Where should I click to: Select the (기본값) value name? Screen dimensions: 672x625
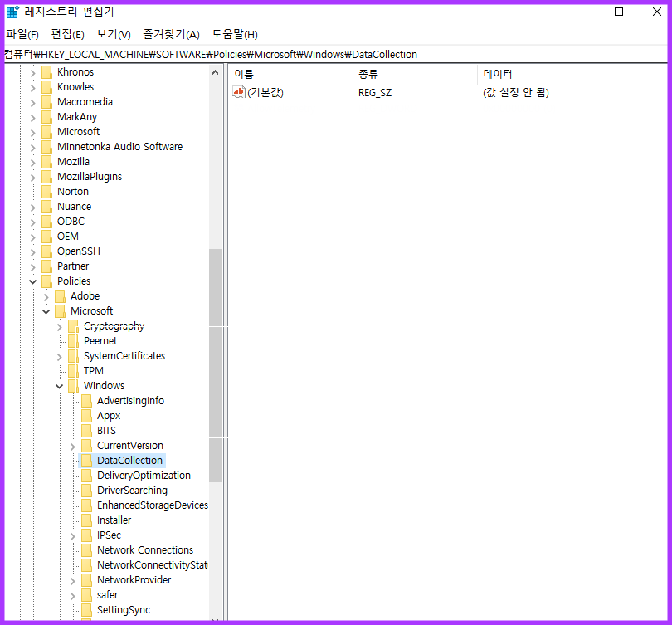point(265,93)
